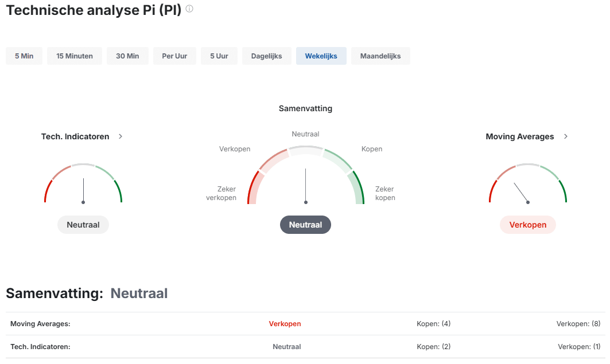The height and width of the screenshot is (364, 610).
Task: Click the central Samenvatting gauge dial
Action: (306, 175)
